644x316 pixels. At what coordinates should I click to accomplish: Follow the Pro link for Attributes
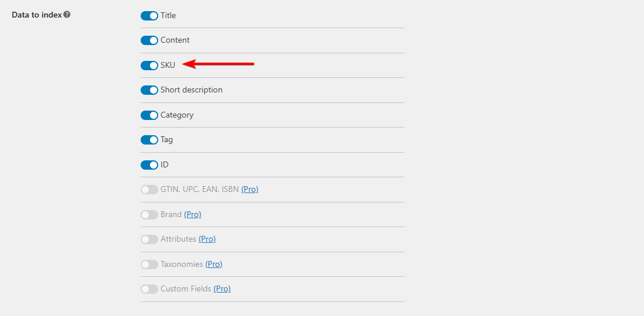pos(207,239)
